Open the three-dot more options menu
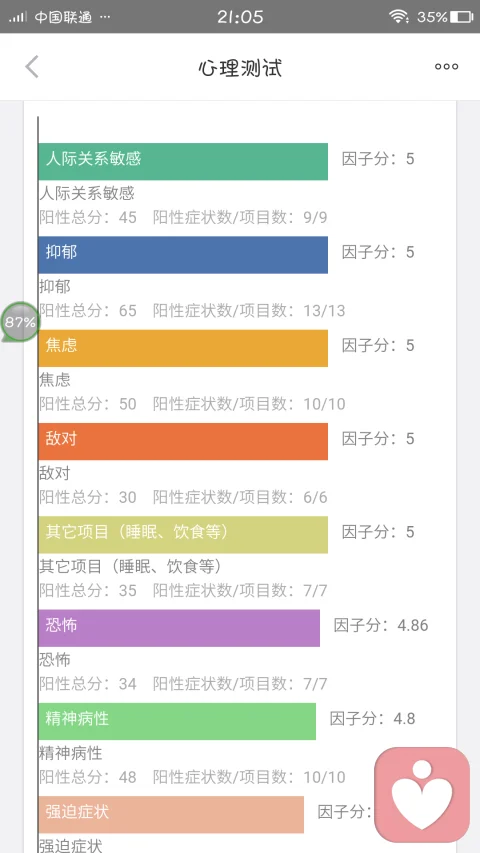Image resolution: width=480 pixels, height=853 pixels. click(446, 67)
